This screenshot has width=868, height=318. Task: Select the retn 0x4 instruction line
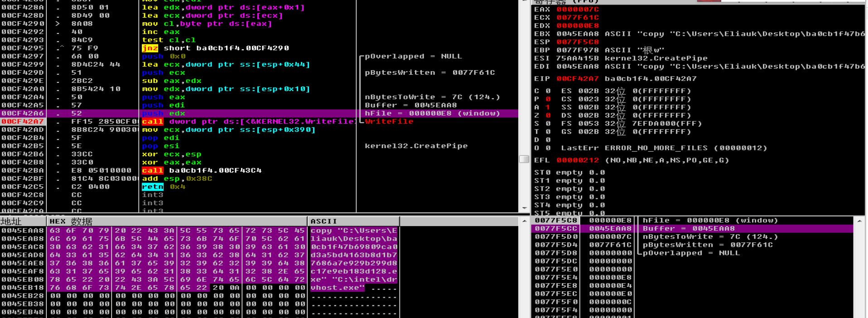pos(163,187)
